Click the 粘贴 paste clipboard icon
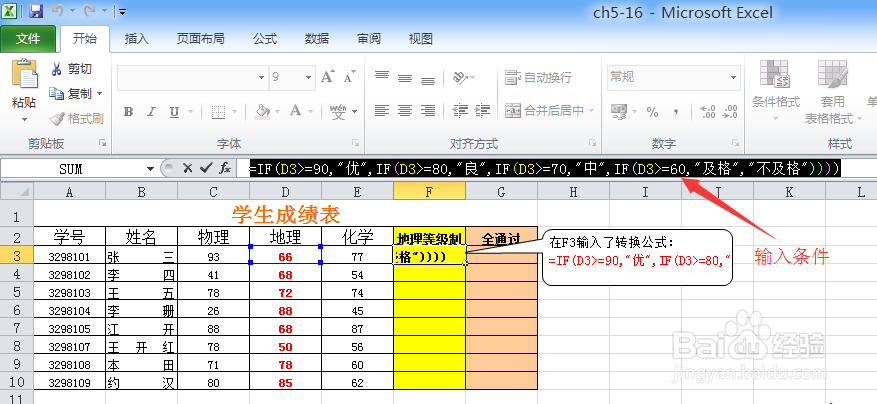 click(24, 74)
